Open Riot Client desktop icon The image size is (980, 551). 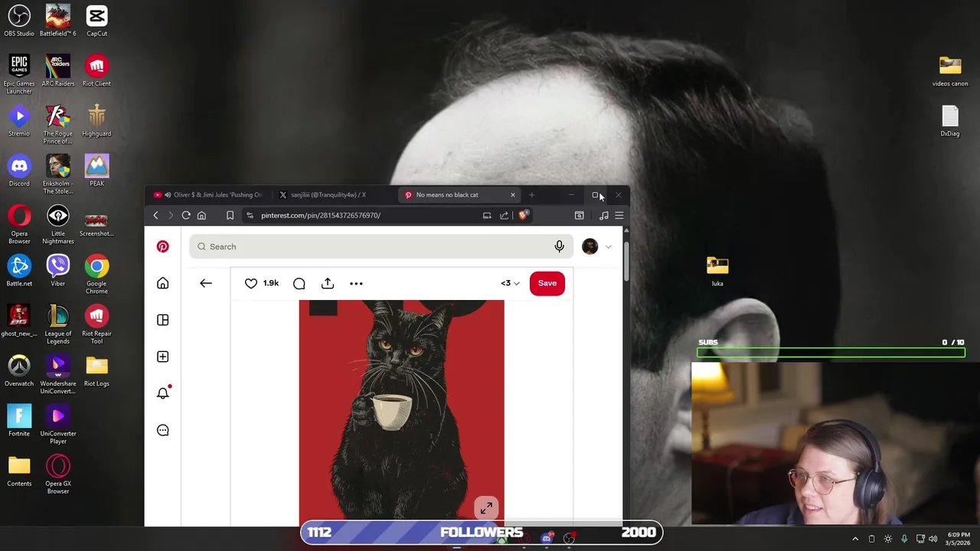point(96,70)
